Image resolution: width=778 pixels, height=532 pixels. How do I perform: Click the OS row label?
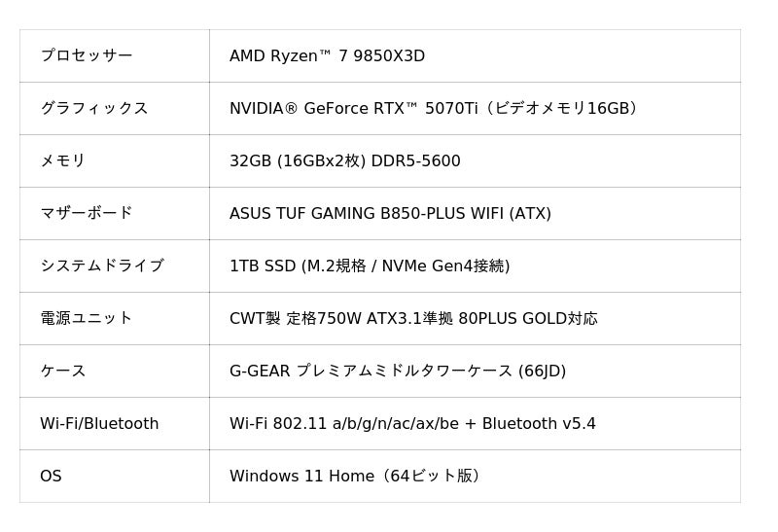(x=51, y=476)
